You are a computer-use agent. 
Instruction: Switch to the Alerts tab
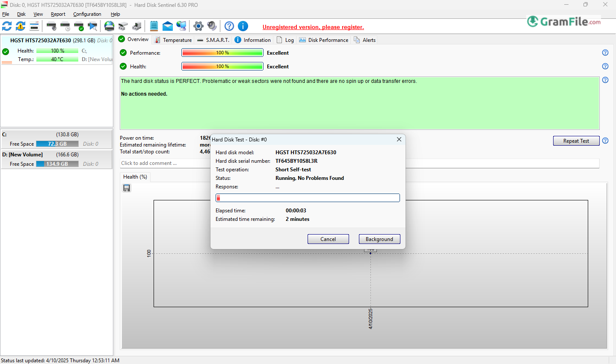(x=365, y=40)
